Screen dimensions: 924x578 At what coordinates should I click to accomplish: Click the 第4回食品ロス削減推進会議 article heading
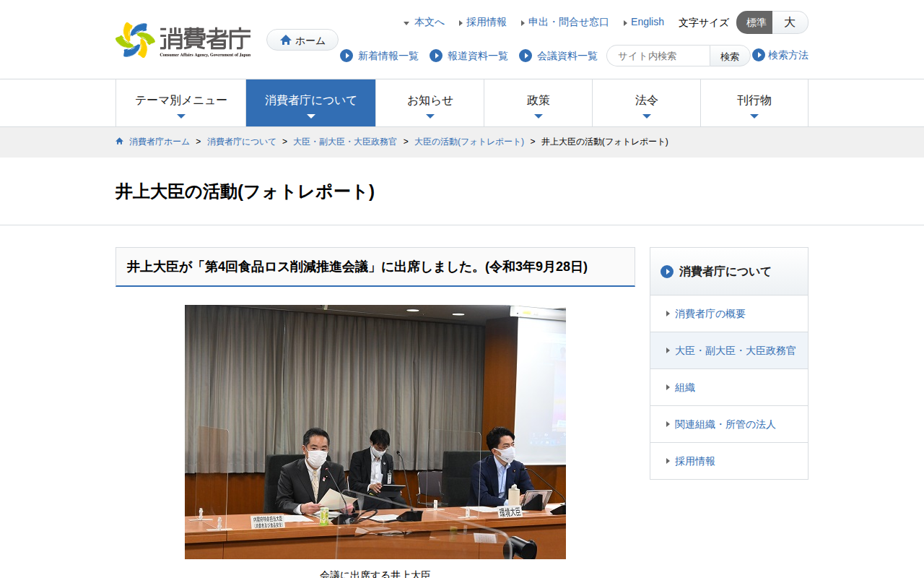[x=357, y=267]
